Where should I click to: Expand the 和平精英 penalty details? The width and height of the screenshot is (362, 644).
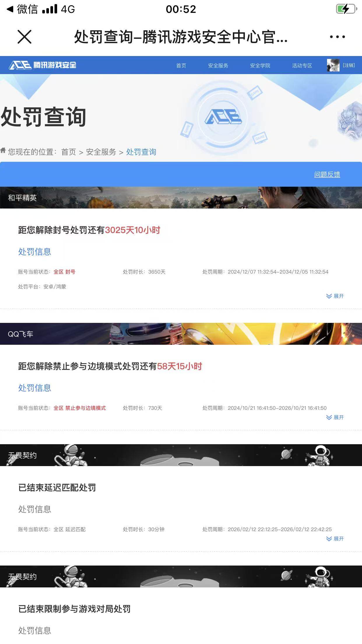(x=335, y=296)
